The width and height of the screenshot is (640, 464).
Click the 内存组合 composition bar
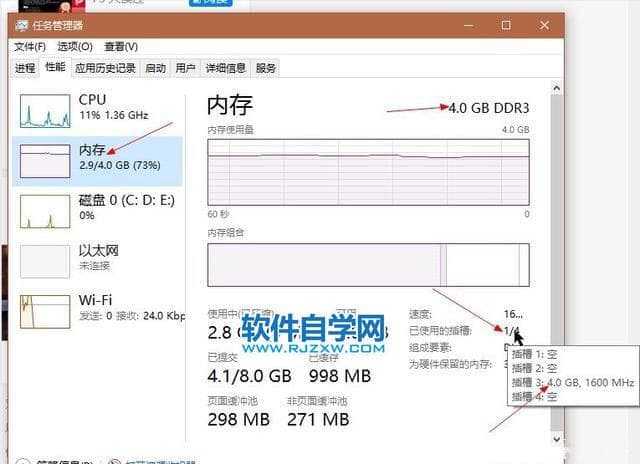tap(367, 264)
